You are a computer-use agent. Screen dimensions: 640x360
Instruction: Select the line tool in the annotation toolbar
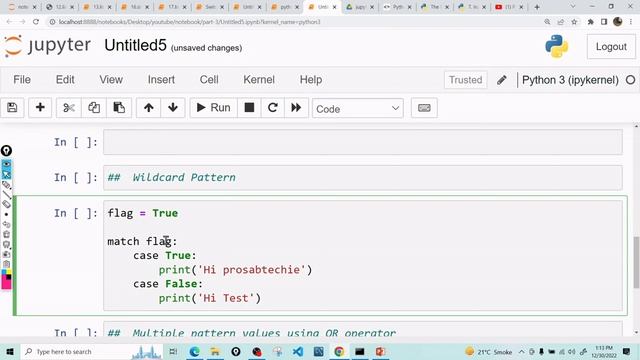point(6,195)
